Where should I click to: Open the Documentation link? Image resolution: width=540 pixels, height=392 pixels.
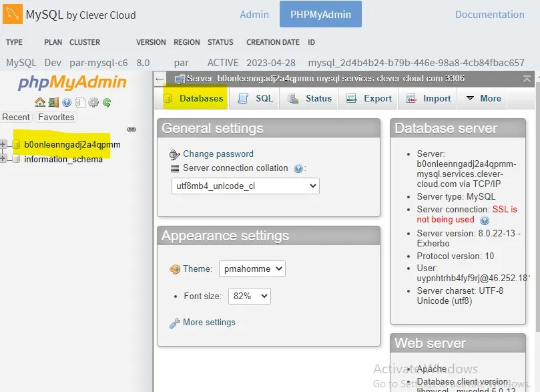click(x=490, y=15)
